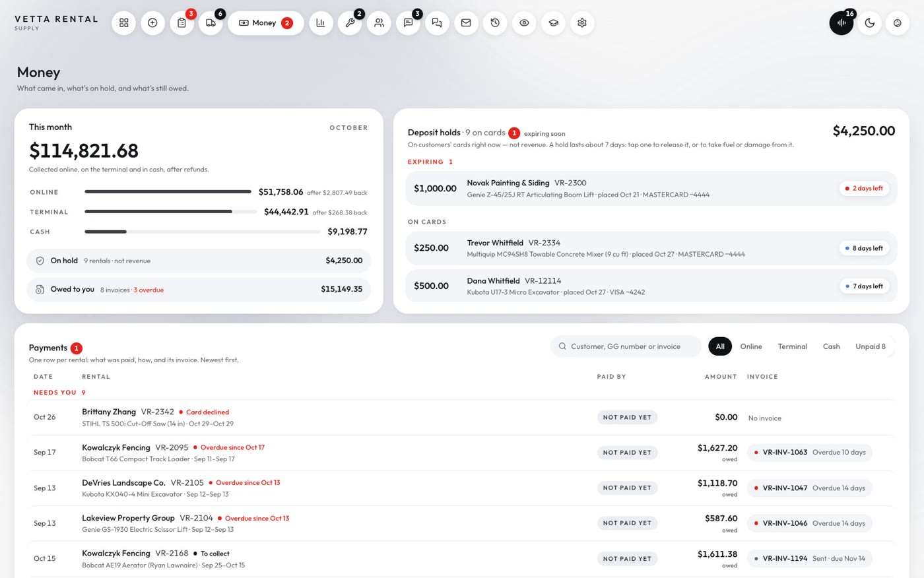Viewport: 924px width, 578px height.
Task: Open the Owed to you summary row
Action: 199,289
